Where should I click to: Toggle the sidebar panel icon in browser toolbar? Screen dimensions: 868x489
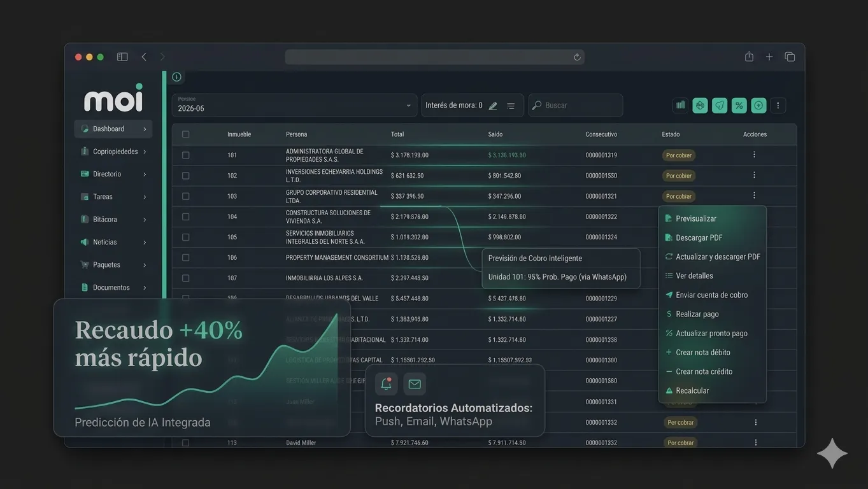(x=122, y=57)
